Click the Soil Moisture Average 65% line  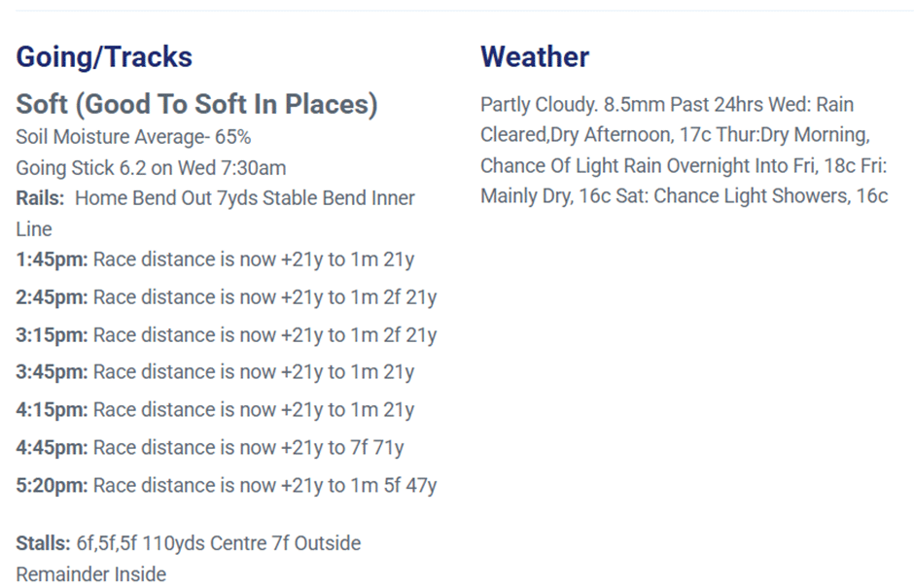click(x=133, y=136)
